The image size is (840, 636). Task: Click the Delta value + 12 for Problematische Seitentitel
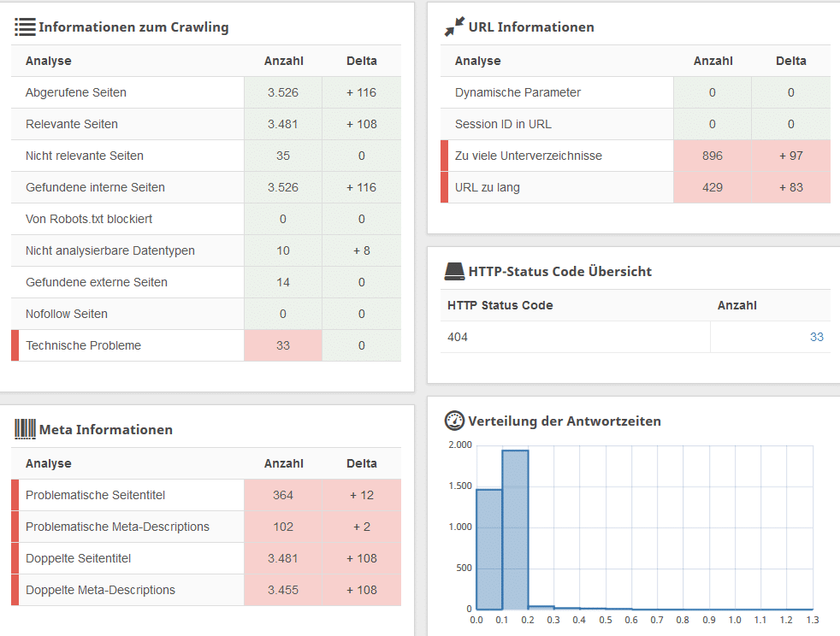[362, 495]
